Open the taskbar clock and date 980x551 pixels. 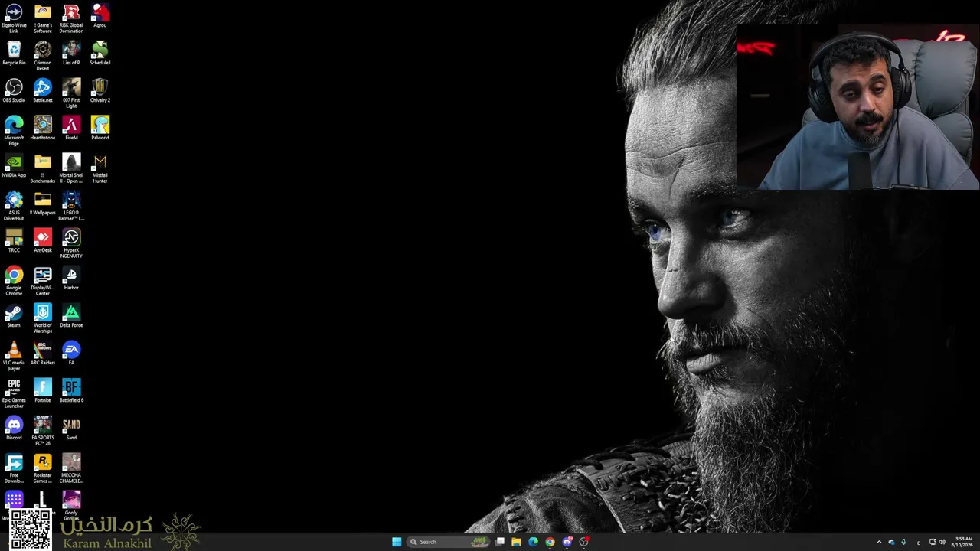click(963, 542)
